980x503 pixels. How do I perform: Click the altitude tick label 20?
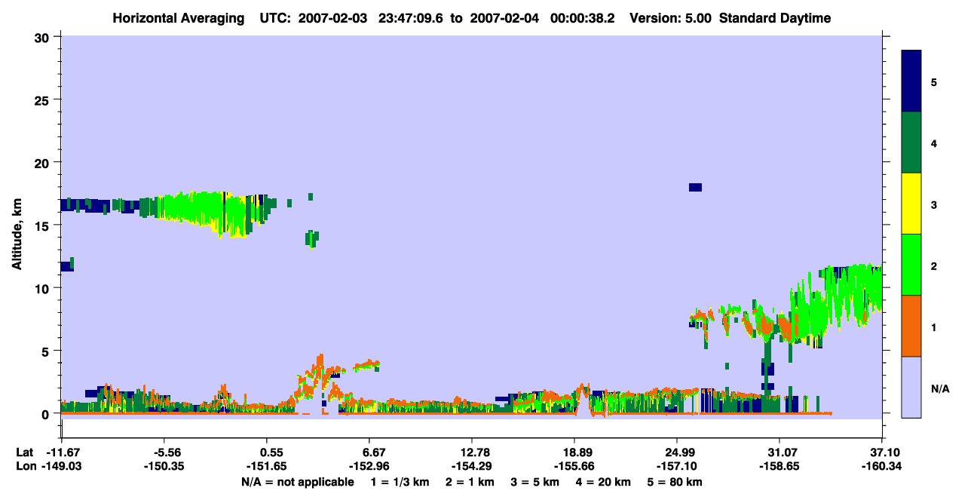click(x=43, y=162)
